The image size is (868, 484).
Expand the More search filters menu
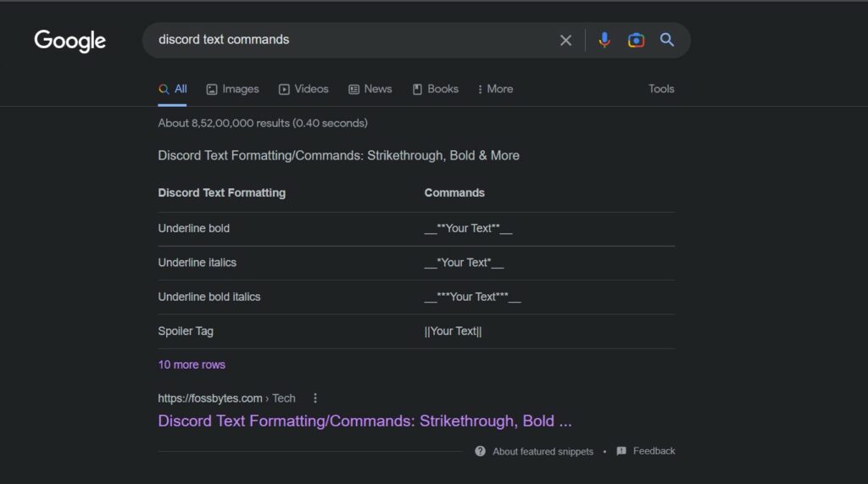[x=495, y=89]
